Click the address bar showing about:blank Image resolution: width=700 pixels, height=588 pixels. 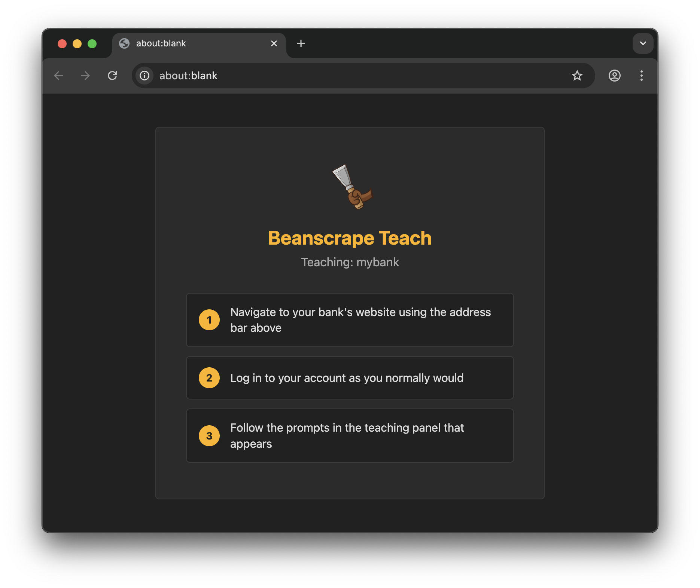337,76
